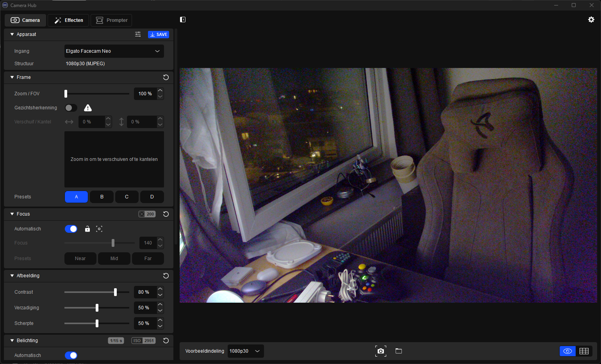Collapse the Frame section
601x364 pixels.
pyautogui.click(x=12, y=77)
